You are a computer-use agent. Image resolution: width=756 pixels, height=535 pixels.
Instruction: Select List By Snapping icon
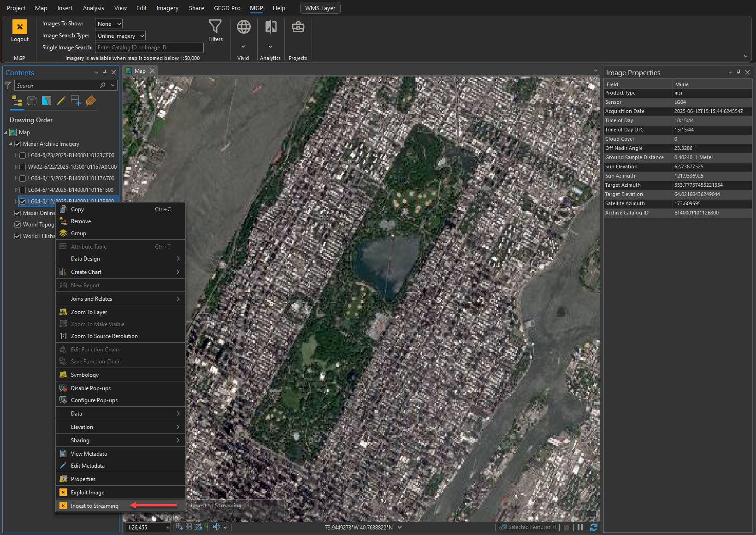point(76,101)
